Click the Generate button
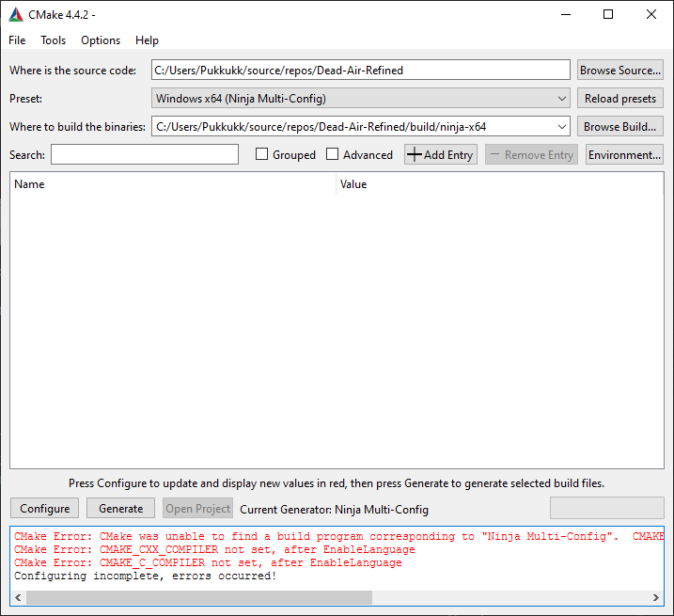Viewport: 674px width, 616px height. pyautogui.click(x=120, y=509)
